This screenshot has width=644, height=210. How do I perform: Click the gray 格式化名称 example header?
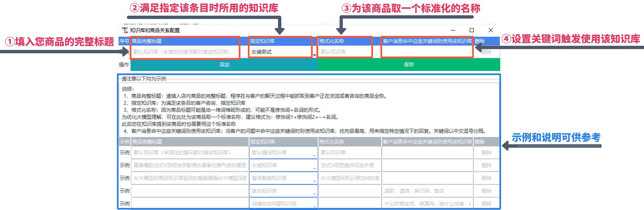click(x=350, y=142)
